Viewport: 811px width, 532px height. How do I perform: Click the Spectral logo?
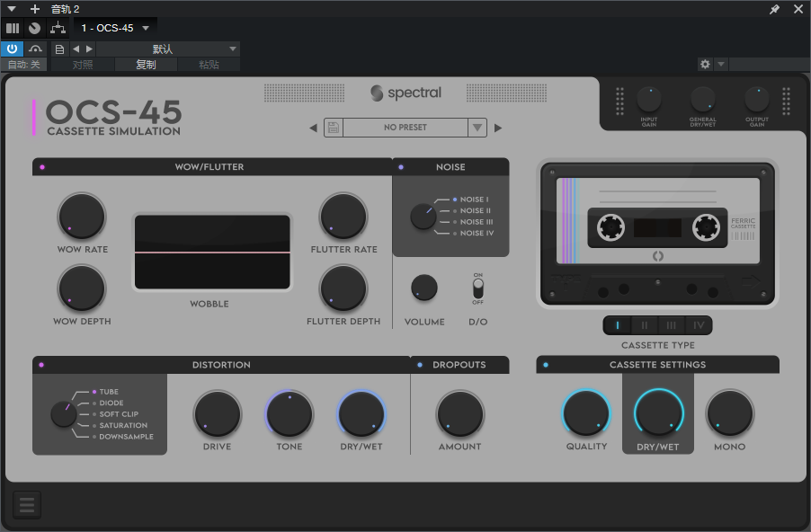406,93
